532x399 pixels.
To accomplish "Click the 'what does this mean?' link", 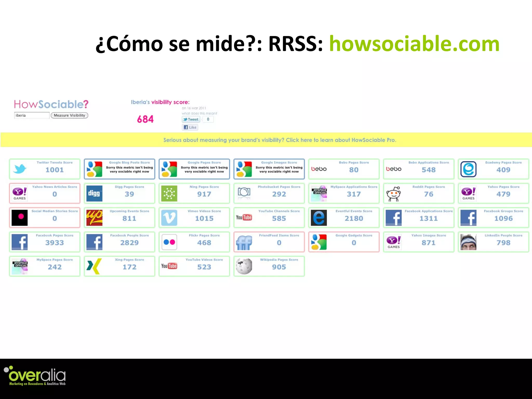I will 199,114.
